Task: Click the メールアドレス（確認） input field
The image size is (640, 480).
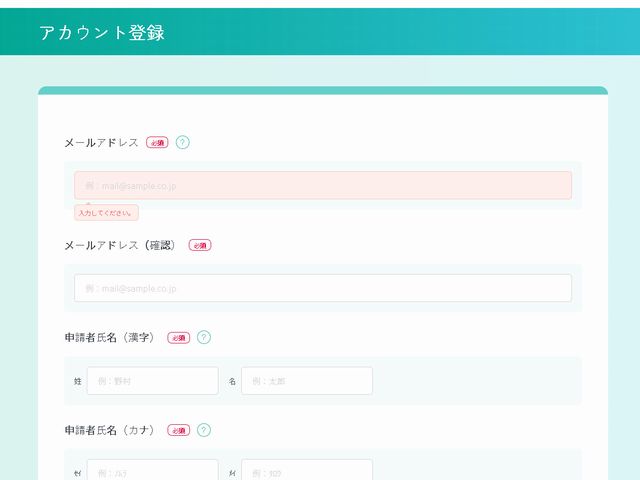Action: tap(322, 288)
